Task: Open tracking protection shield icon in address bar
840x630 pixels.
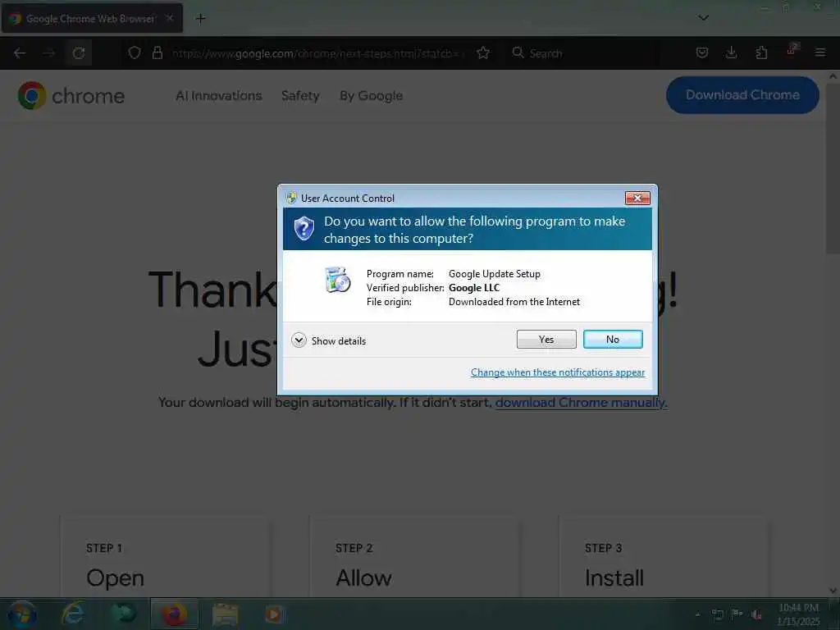Action: point(135,53)
